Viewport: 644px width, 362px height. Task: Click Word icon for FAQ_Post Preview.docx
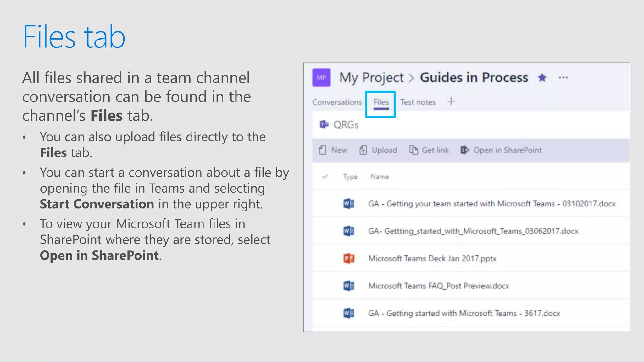348,286
